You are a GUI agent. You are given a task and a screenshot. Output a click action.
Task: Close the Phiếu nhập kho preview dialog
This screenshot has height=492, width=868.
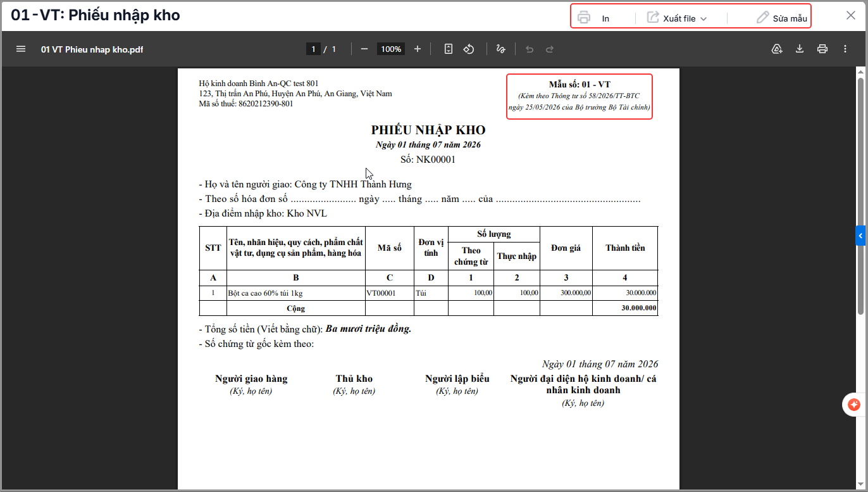(x=852, y=16)
